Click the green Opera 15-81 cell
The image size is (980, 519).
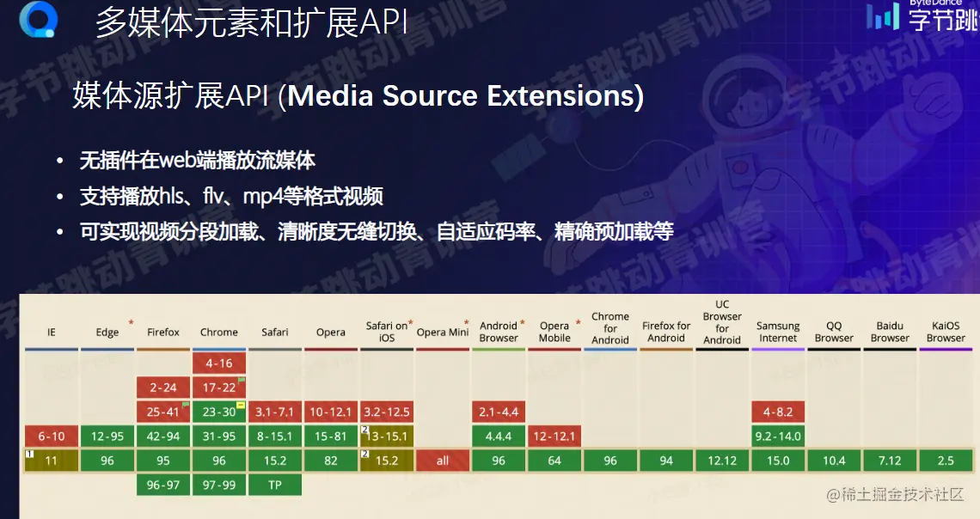(331, 436)
